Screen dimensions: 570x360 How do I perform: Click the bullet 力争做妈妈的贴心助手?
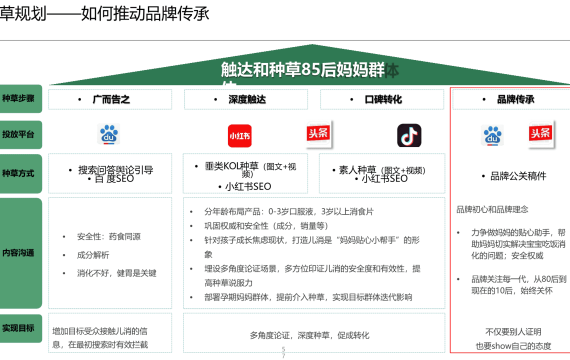coord(518,244)
